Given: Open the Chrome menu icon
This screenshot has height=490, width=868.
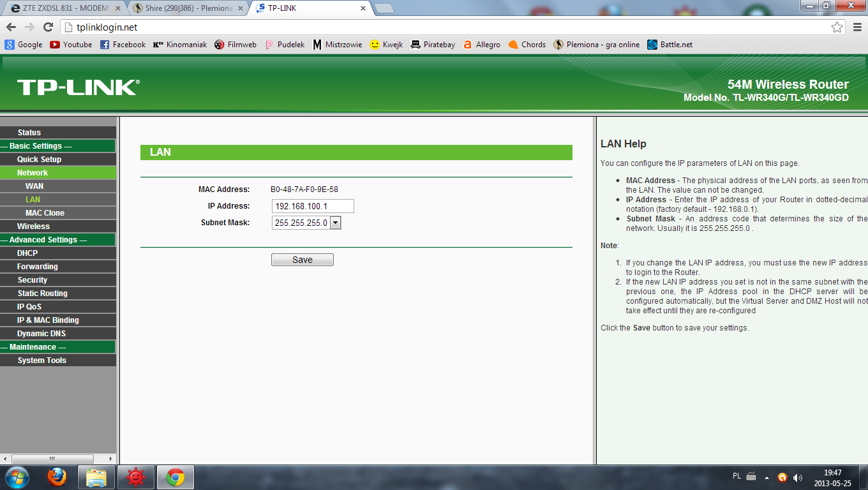Looking at the screenshot, I should 857,27.
